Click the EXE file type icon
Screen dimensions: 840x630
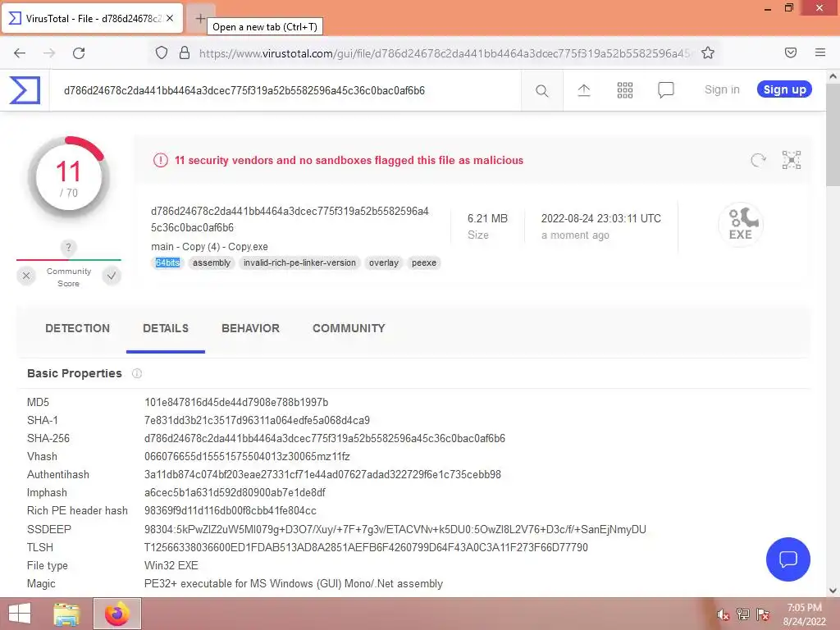click(741, 224)
